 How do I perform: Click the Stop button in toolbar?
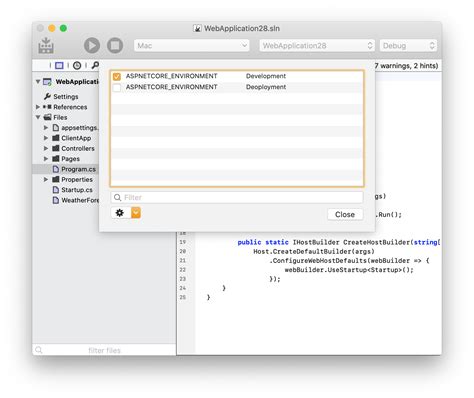(x=115, y=45)
